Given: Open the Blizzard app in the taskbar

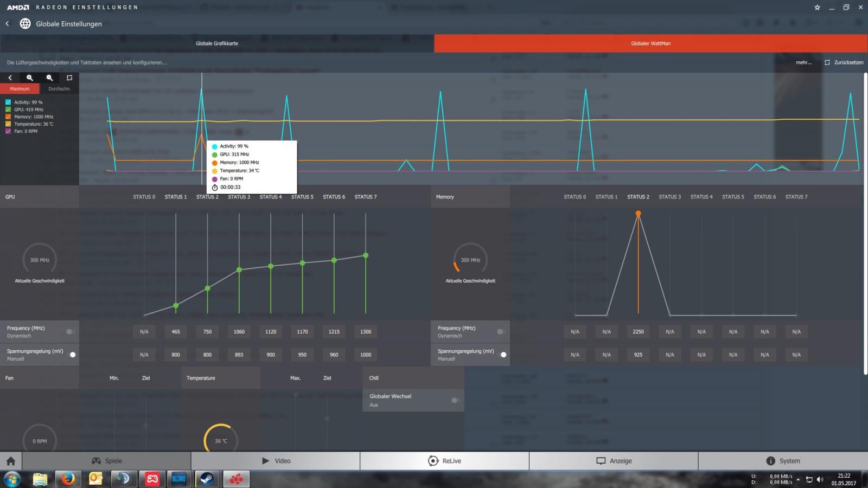Looking at the screenshot, I should click(x=179, y=479).
